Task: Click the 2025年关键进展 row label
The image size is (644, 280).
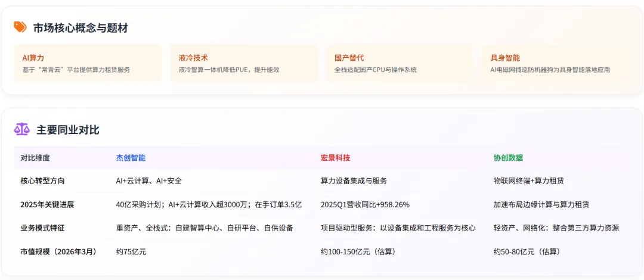Action: pos(47,204)
